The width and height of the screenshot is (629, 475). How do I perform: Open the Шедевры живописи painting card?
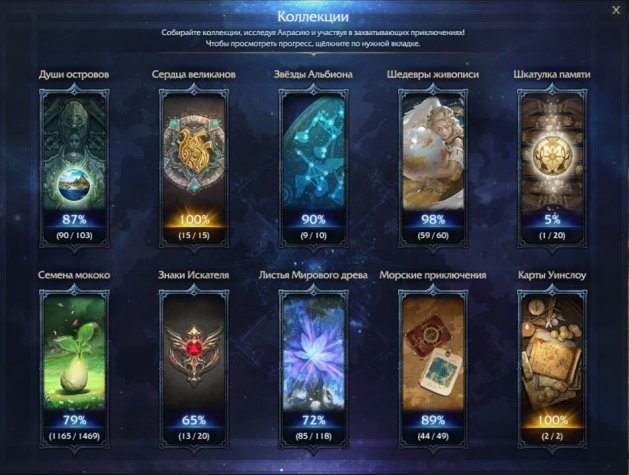[x=433, y=168]
